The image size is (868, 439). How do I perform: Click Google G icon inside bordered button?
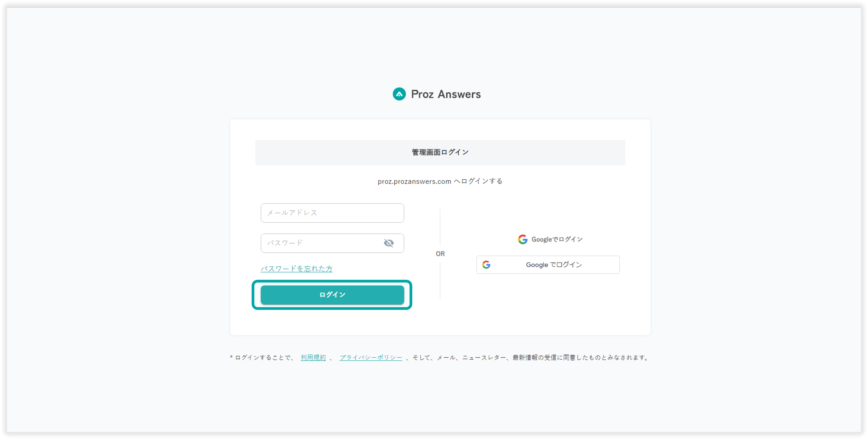tap(486, 265)
